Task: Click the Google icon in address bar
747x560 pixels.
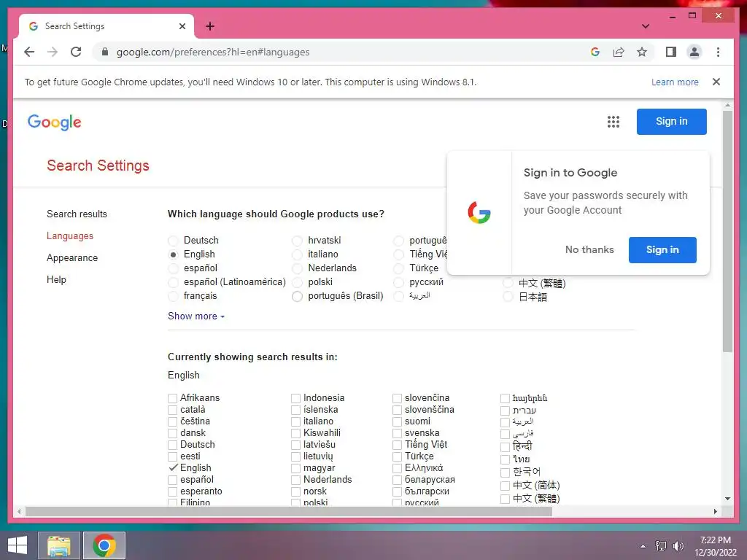Action: point(595,52)
